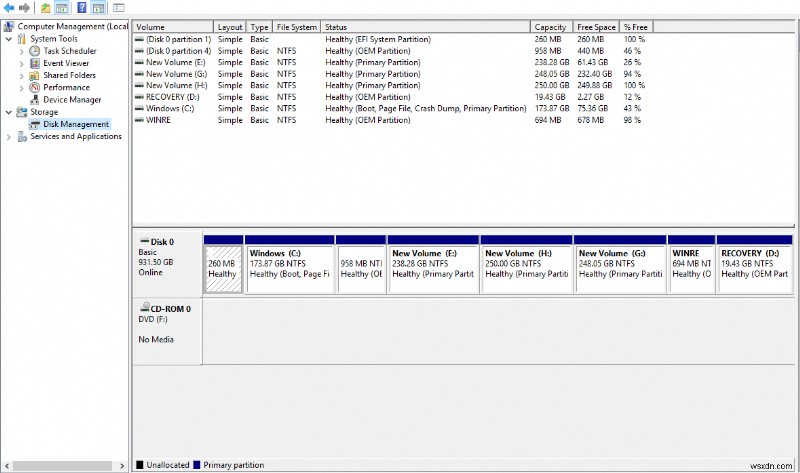800x473 pixels.
Task: Click the Shared Folders icon
Action: [x=34, y=76]
